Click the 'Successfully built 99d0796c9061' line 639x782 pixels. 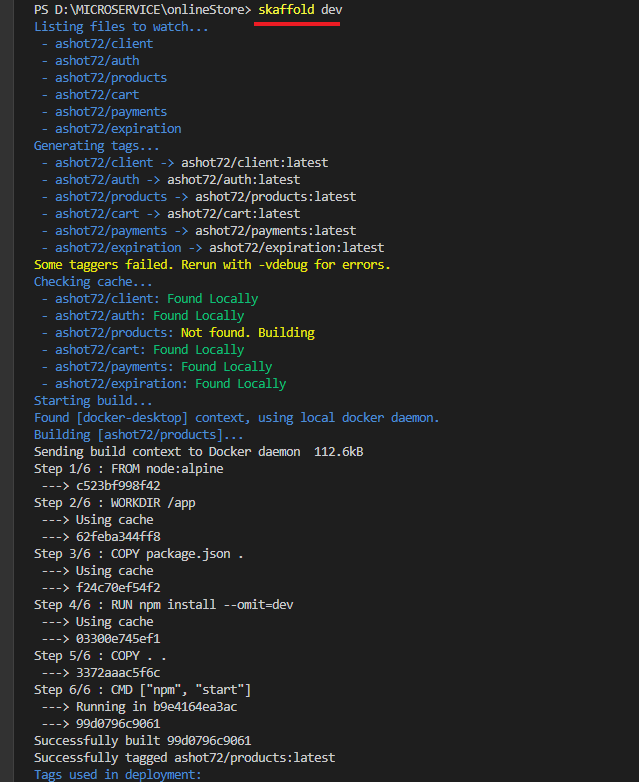coord(142,740)
